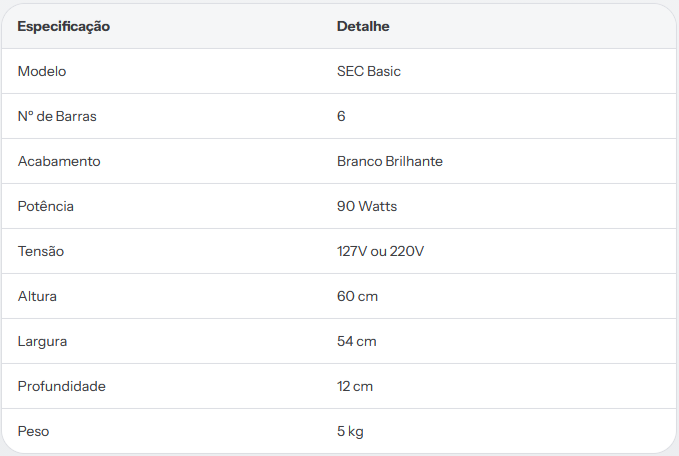The width and height of the screenshot is (679, 456).
Task: Click the 127V ou 220V value
Action: pos(380,251)
